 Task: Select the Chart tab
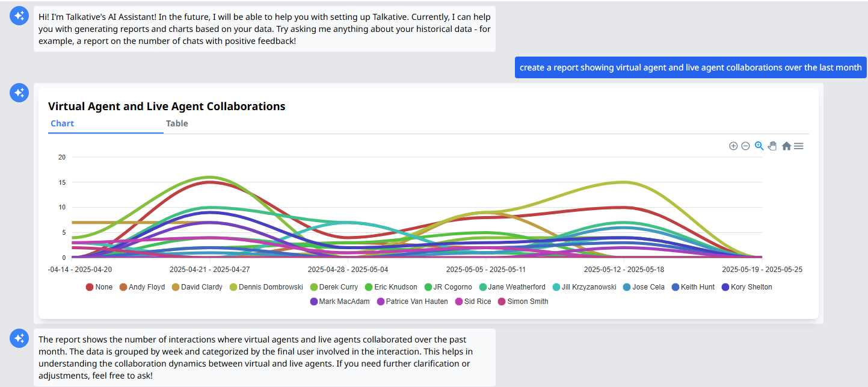[63, 123]
